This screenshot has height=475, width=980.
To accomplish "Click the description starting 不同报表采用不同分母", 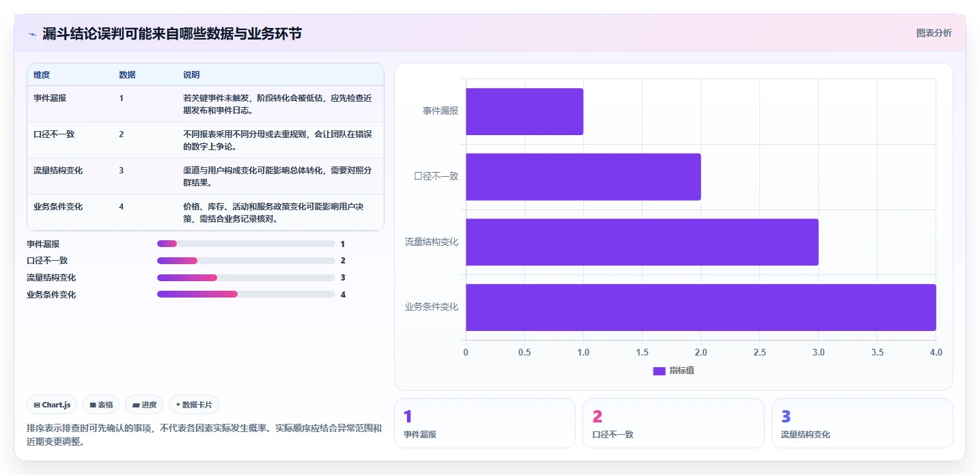I will coord(278,140).
